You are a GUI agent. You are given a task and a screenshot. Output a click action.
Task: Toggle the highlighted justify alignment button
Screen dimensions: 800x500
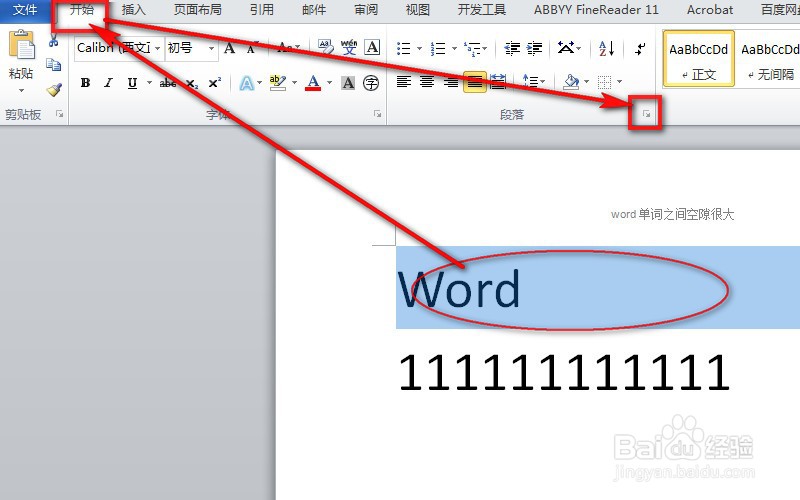coord(474,82)
